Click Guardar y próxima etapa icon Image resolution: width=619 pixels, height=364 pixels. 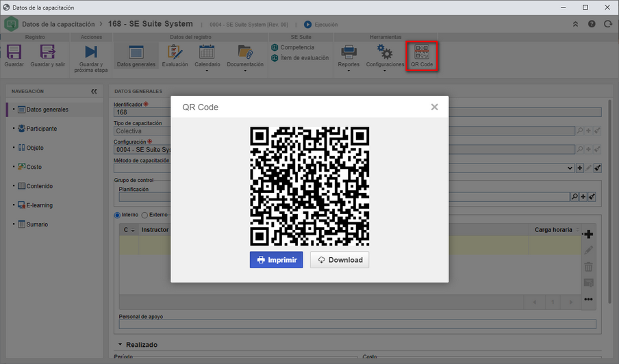click(91, 52)
